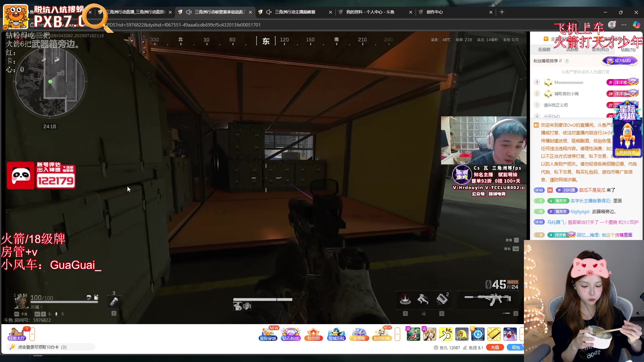Open a new browser tab

[502, 12]
